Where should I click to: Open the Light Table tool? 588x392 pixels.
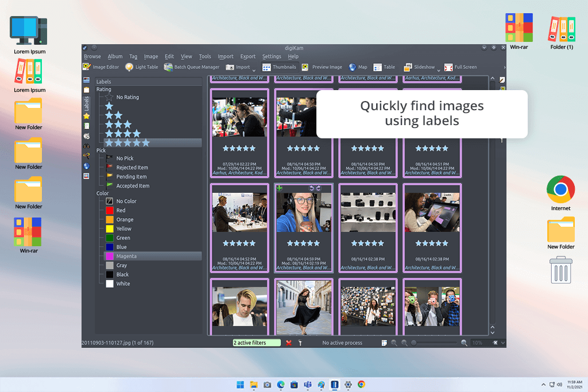click(x=142, y=67)
